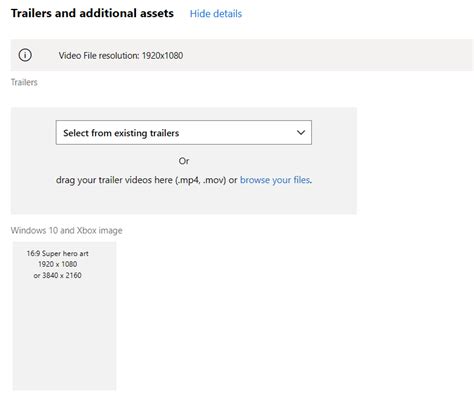Click the Trailers section label
This screenshot has height=400, width=474.
[24, 82]
